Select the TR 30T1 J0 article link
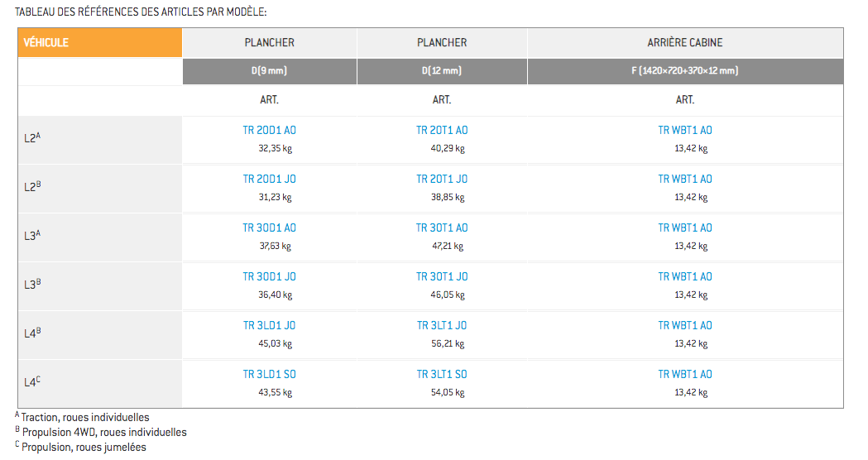Screen dimensions: 868x460 [x=442, y=276]
